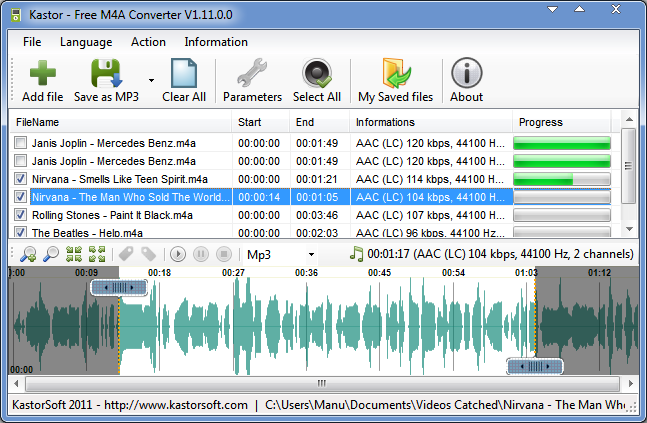Uncheck Rolling Stones Paint It Black checkbox
647x423 pixels.
click(20, 215)
